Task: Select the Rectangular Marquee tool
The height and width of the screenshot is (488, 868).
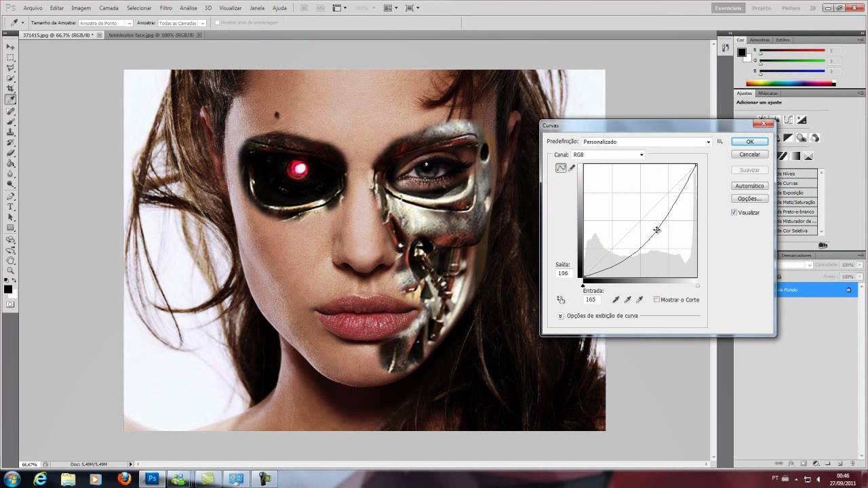Action: 11,58
